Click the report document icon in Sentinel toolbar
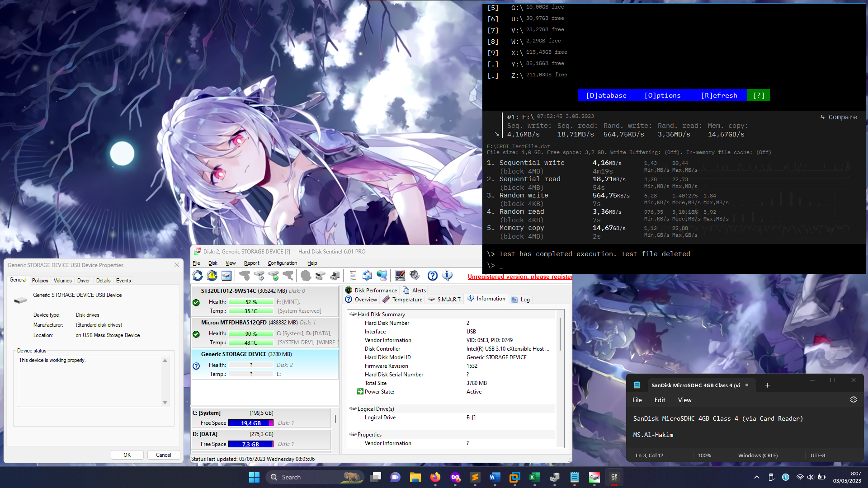This screenshot has width=868, height=488. (353, 276)
